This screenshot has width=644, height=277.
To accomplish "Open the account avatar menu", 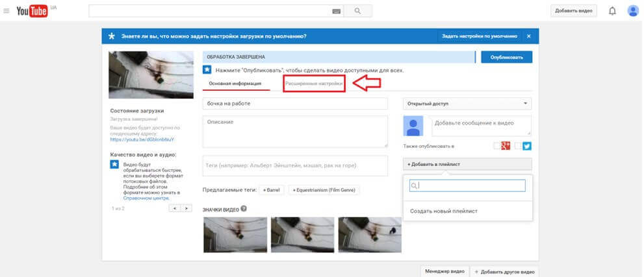I will (x=632, y=11).
